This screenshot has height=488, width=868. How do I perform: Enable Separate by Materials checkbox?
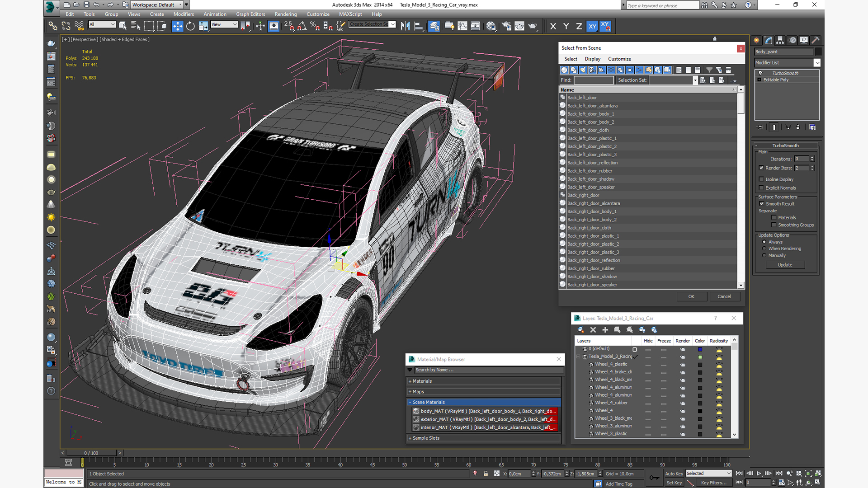point(774,218)
